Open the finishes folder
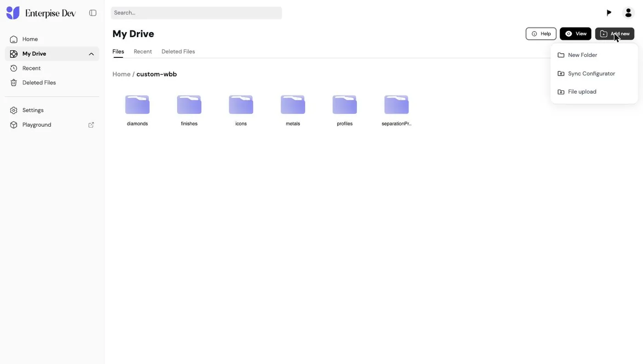Screen dimensions: 643x364 tap(189, 105)
